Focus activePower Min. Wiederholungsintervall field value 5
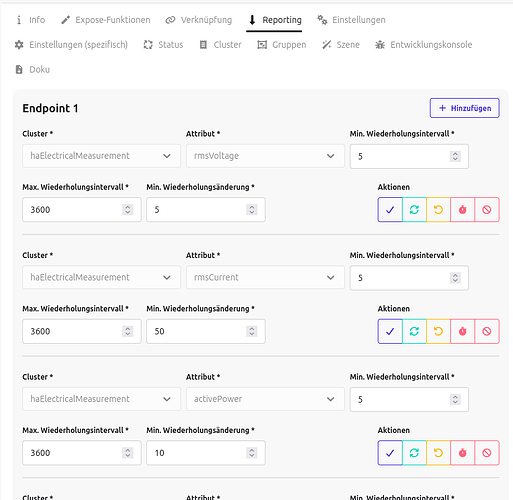 [409, 399]
